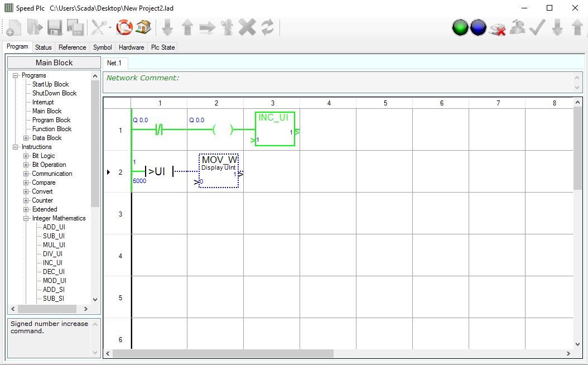Viewport: 588px width, 365px height.
Task: Expand the Bit Logic tree node
Action: point(26,156)
